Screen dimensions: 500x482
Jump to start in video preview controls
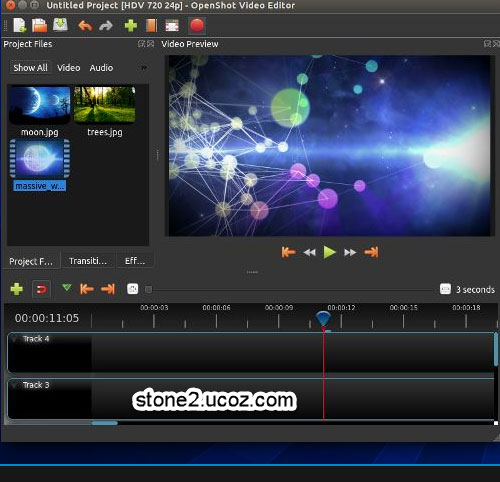tap(288, 252)
